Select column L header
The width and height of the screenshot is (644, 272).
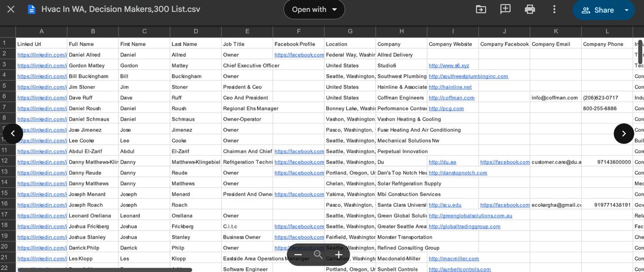pos(607,31)
